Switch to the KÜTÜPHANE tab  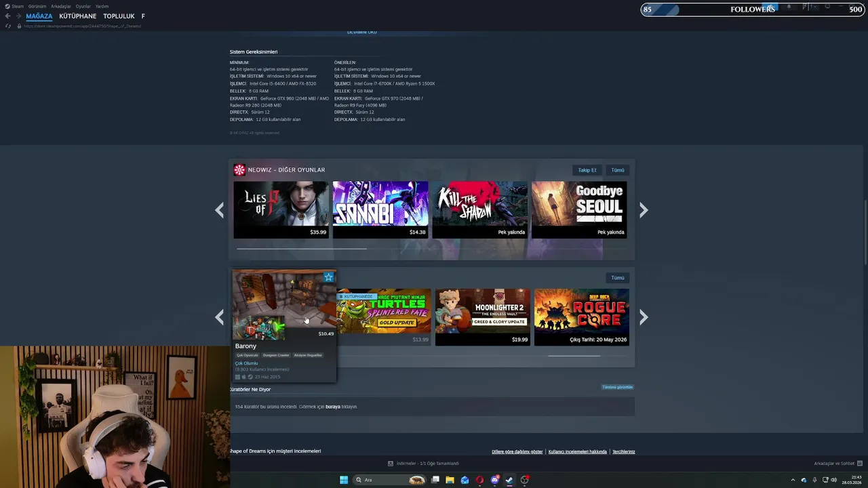(78, 16)
